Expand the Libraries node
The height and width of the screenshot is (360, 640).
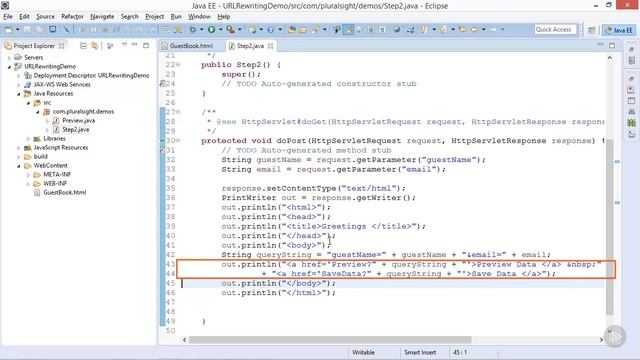(x=28, y=139)
